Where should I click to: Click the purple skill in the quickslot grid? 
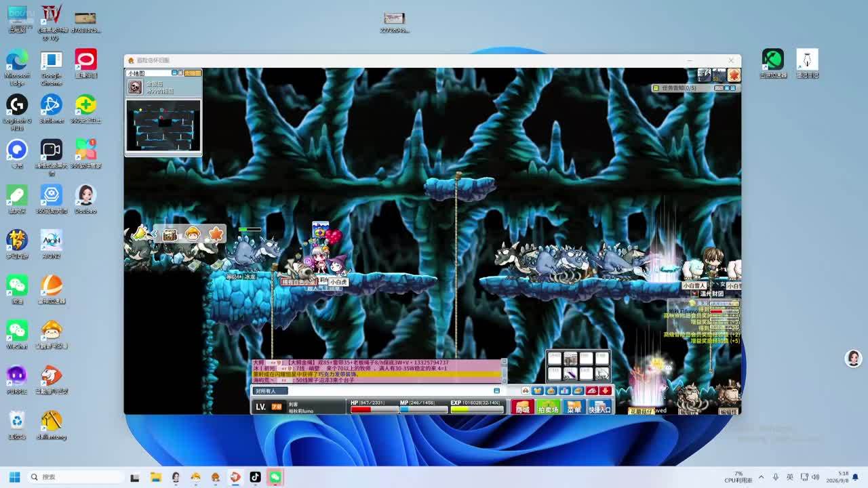[570, 373]
